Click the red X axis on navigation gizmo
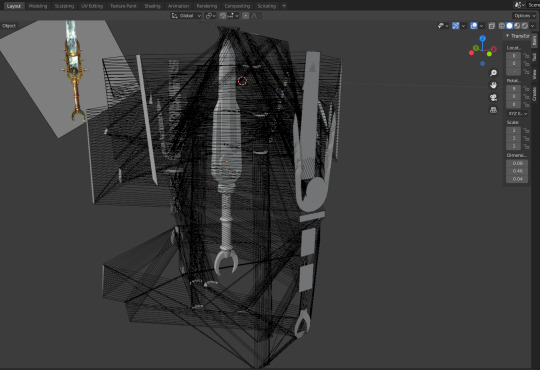540x370 pixels. tap(494, 49)
